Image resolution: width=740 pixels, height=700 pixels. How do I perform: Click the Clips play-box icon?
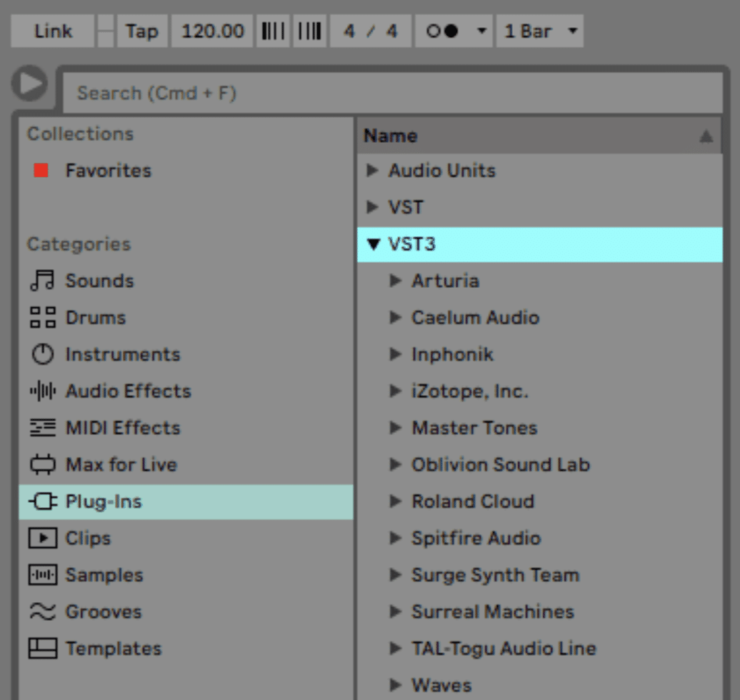[x=42, y=538]
